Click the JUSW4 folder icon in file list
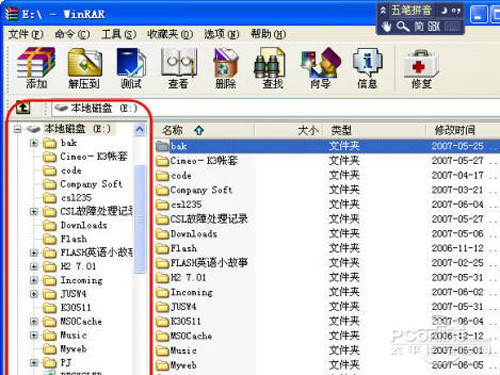Viewport: 500px width, 375px height. [163, 307]
